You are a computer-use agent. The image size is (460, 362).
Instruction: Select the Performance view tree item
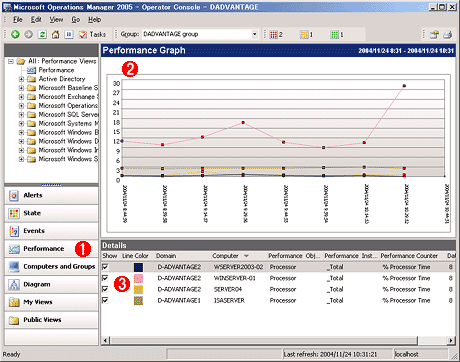[x=56, y=70]
